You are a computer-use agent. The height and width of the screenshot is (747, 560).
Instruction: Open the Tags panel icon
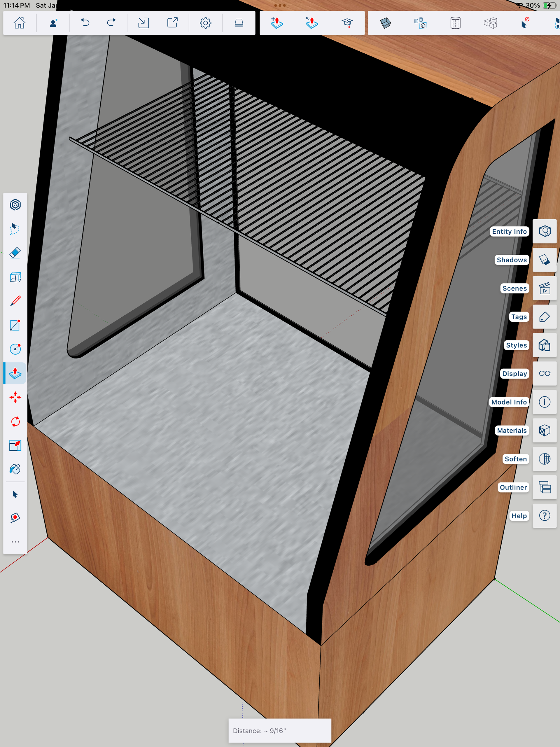pyautogui.click(x=545, y=317)
